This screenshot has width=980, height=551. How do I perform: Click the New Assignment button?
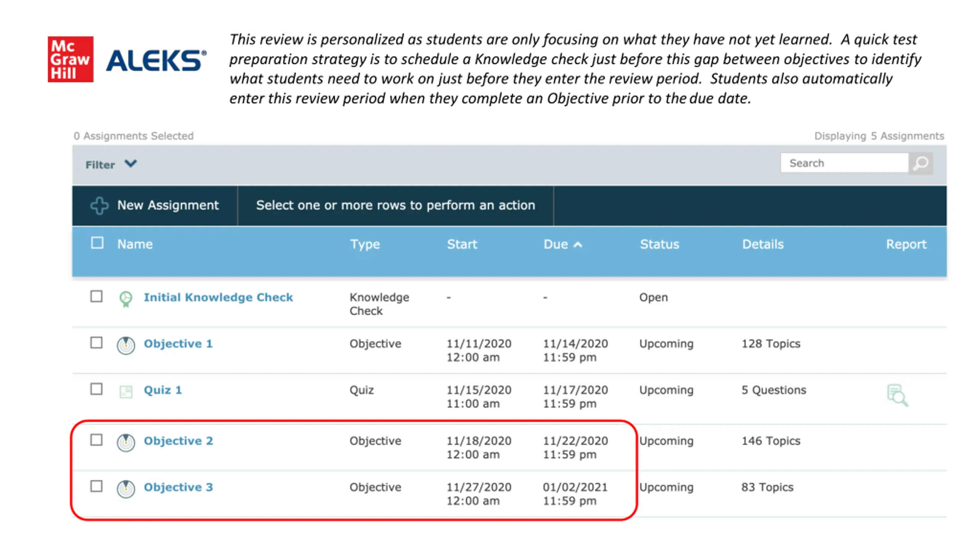155,205
